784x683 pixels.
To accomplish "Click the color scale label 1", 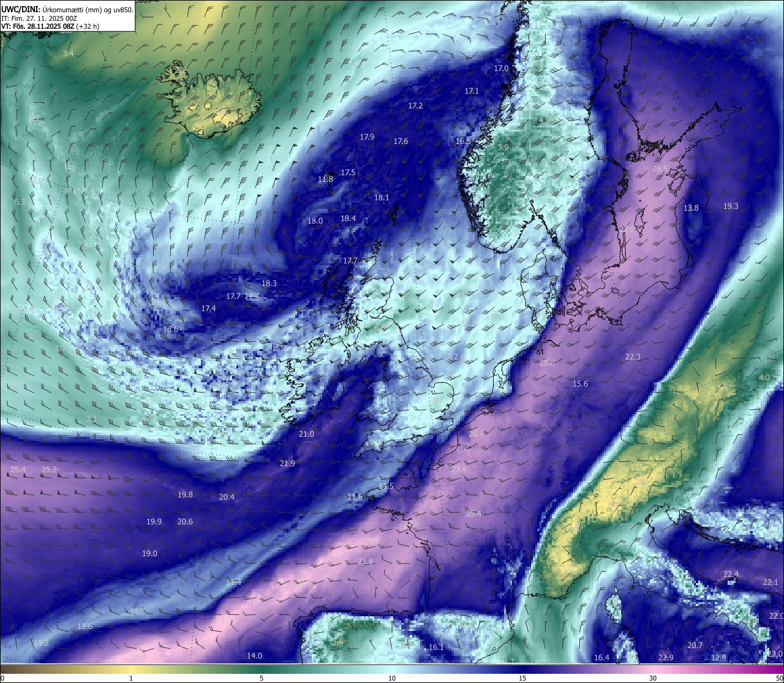I will [131, 678].
